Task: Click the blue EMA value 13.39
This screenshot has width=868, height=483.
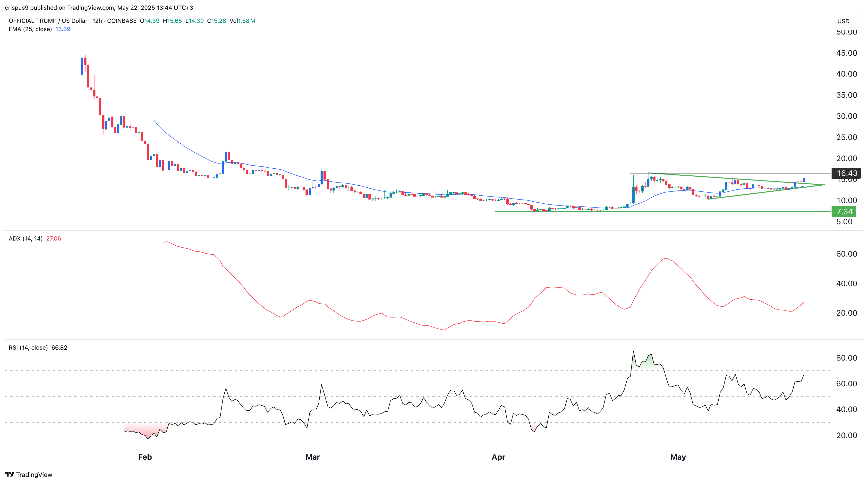Action: (63, 29)
